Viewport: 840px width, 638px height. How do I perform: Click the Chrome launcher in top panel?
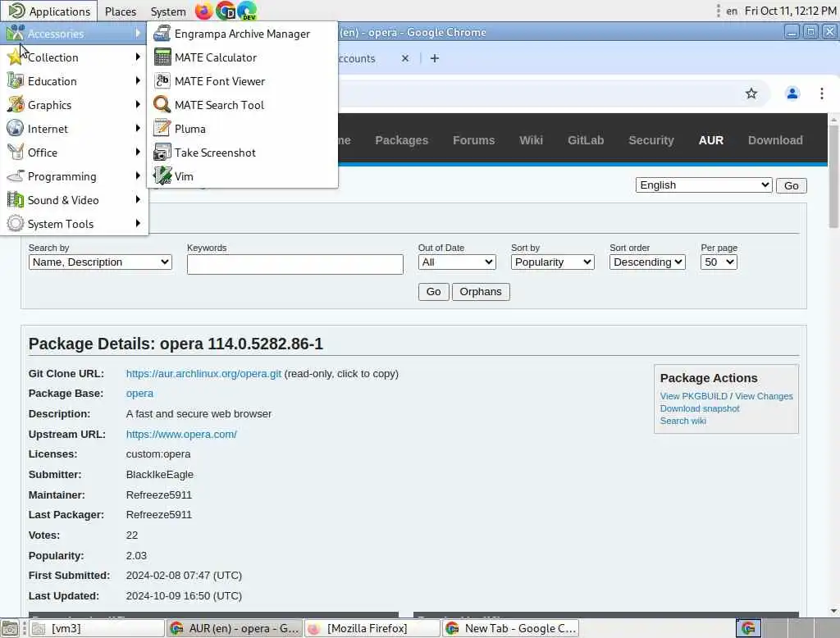pyautogui.click(x=226, y=11)
